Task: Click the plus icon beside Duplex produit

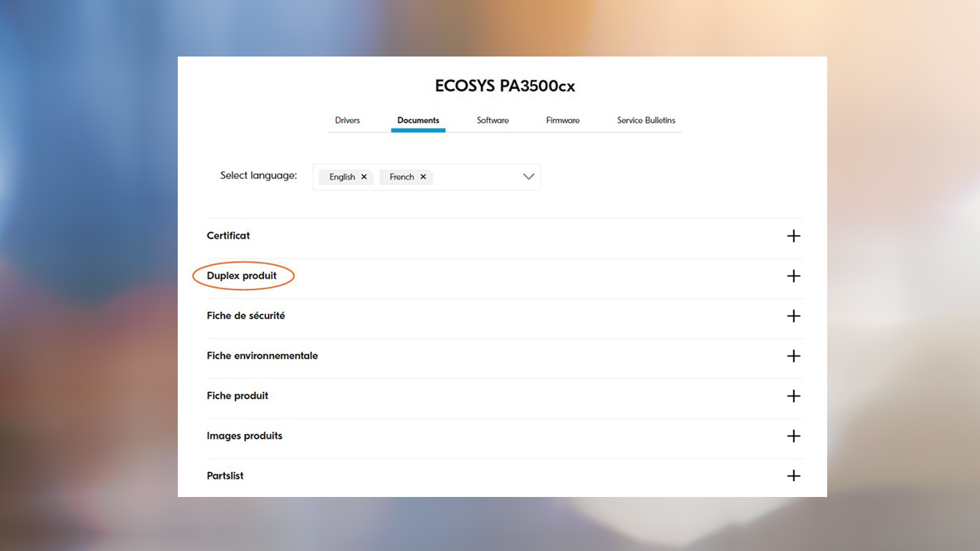Action: click(793, 276)
